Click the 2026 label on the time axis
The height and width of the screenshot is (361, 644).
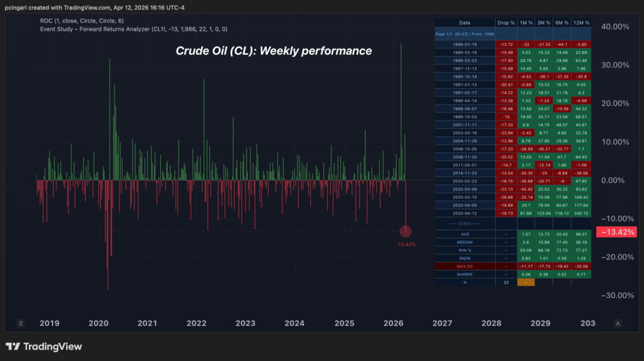pos(393,323)
